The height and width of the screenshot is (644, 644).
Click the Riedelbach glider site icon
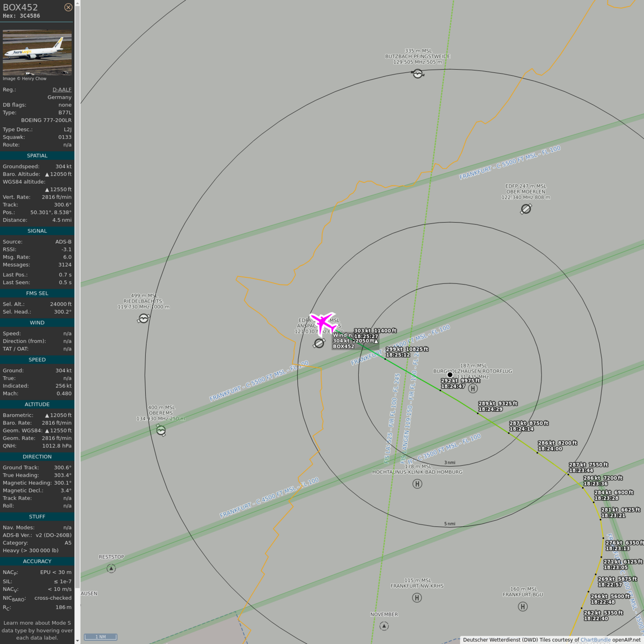[144, 318]
